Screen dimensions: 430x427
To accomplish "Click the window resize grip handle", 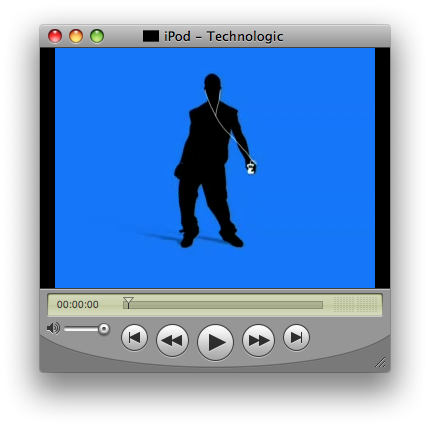I will (x=380, y=362).
